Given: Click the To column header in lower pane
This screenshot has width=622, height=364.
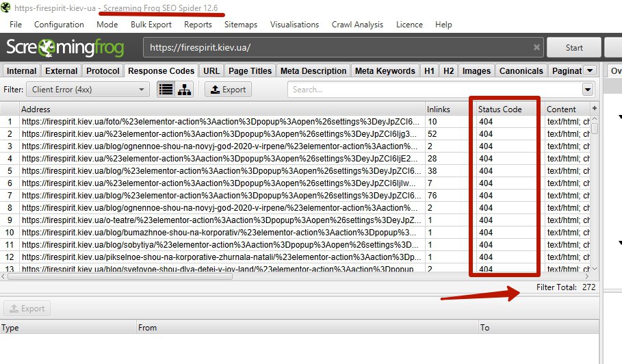Looking at the screenshot, I should pos(539,328).
